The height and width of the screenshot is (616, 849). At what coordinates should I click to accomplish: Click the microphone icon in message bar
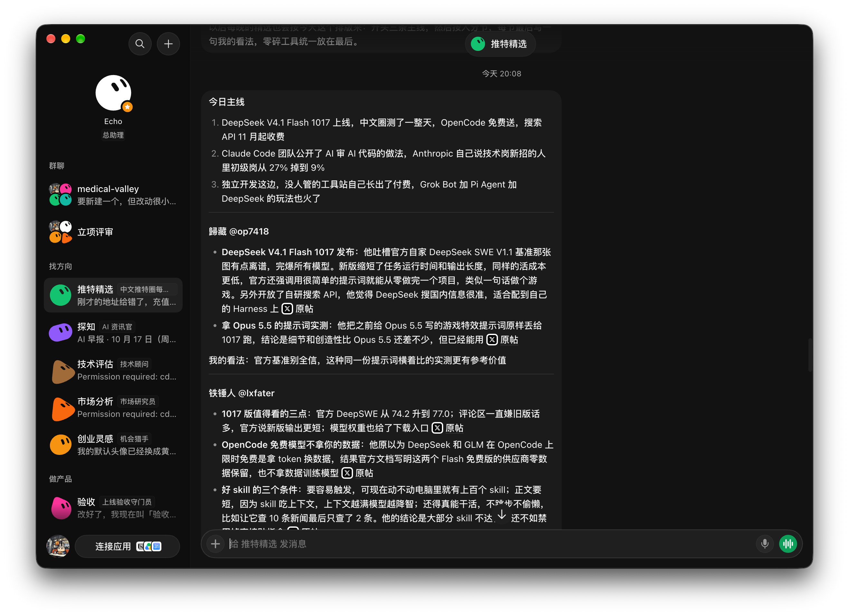764,544
